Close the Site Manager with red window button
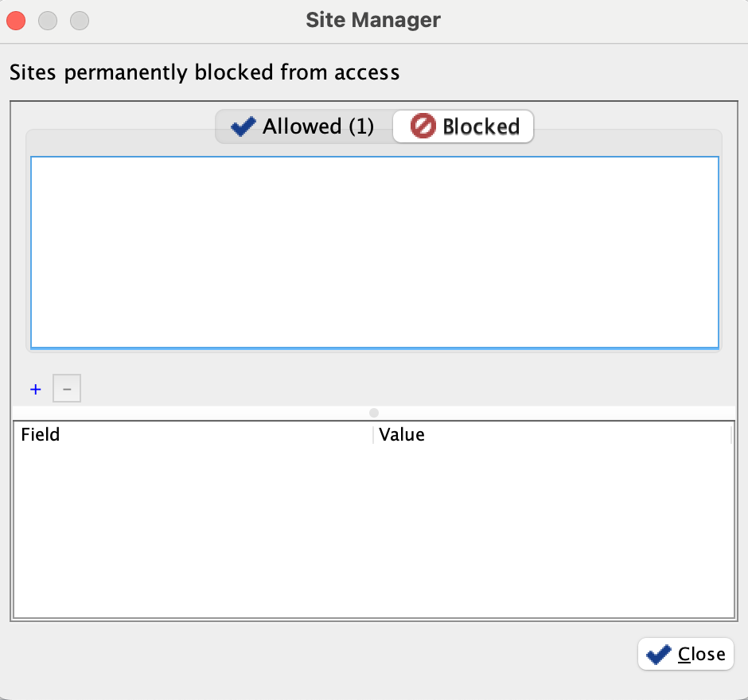 point(17,20)
